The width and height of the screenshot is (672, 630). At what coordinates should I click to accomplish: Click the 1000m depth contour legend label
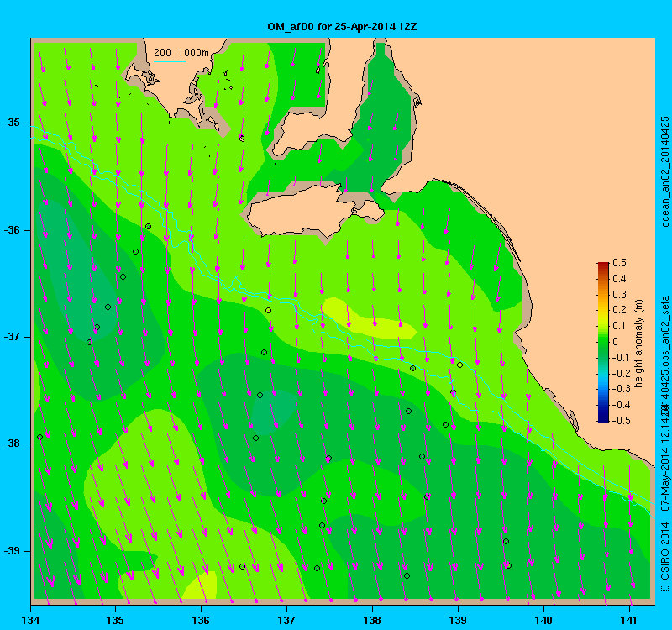tap(194, 53)
